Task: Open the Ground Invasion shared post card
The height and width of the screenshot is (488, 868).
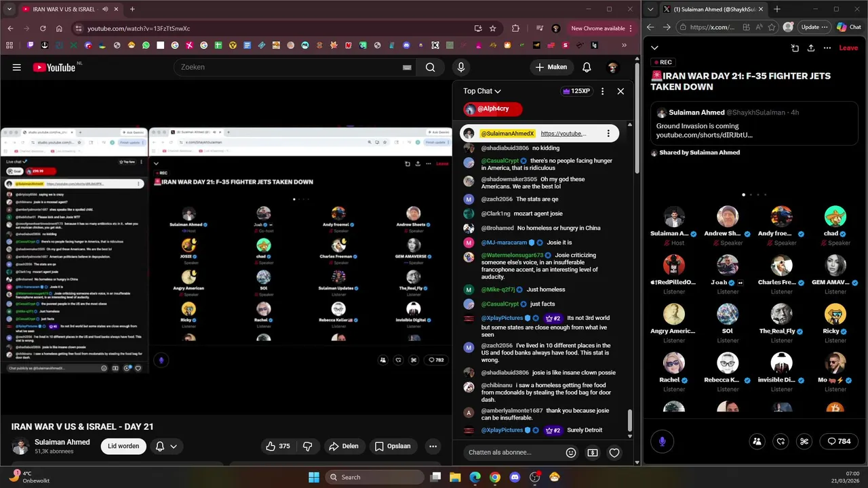Action: pos(755,123)
